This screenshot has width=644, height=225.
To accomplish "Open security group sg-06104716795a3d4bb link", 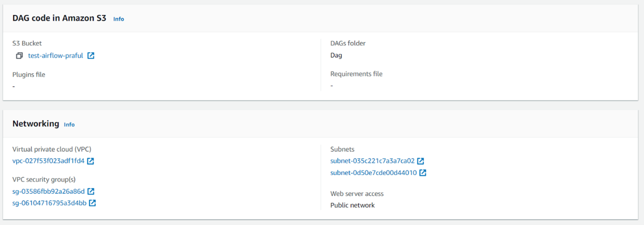I will tap(50, 203).
